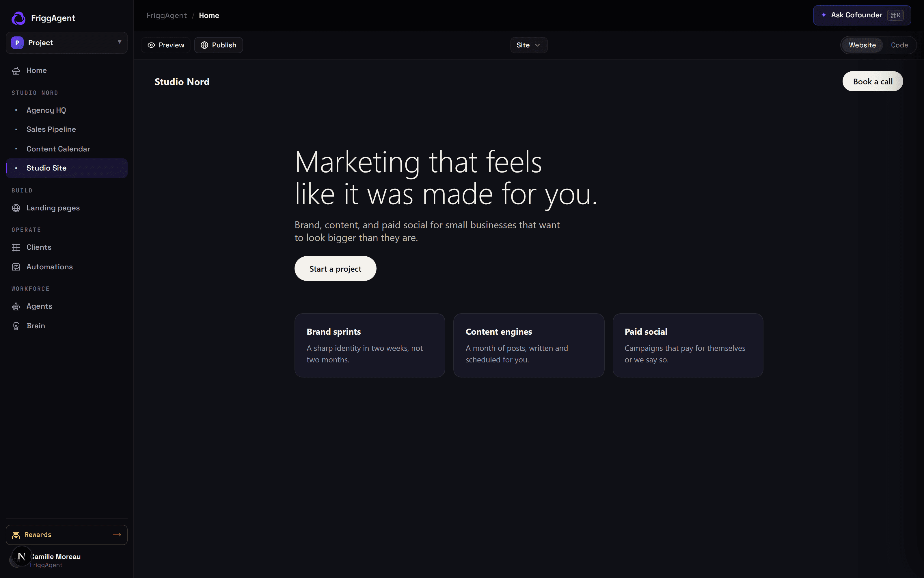Click the purple P project badge
The height and width of the screenshot is (578, 924).
coord(17,43)
